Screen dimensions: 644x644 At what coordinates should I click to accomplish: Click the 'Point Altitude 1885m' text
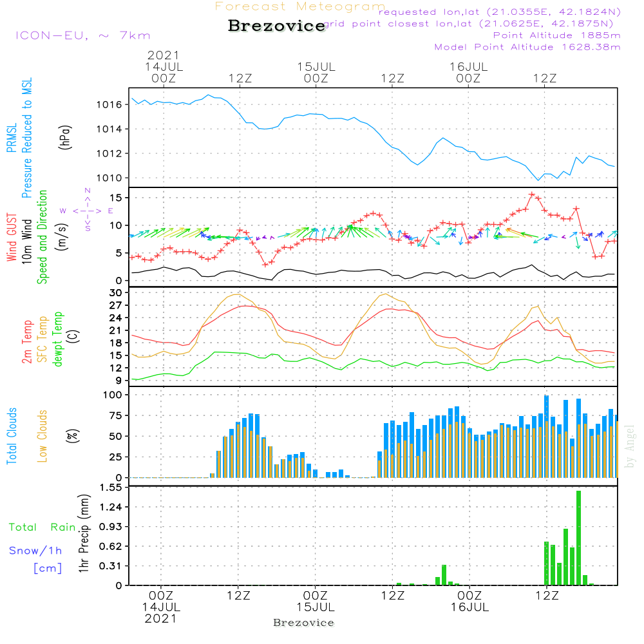point(557,35)
